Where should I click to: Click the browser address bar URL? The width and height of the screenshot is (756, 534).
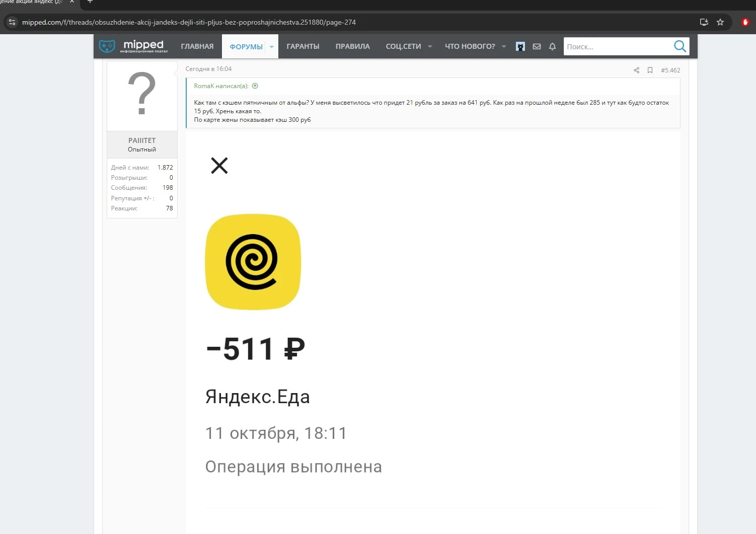tap(189, 22)
